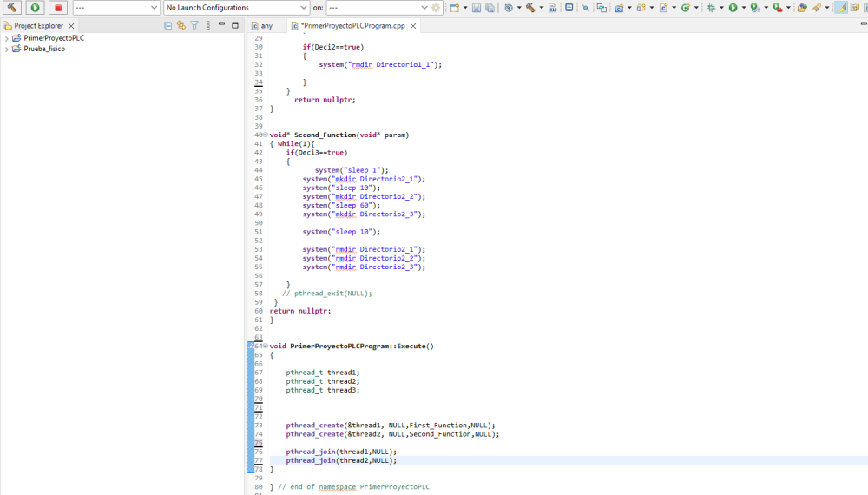Toggle Link with Editor in Project Explorer
The image size is (868, 495).
[181, 26]
